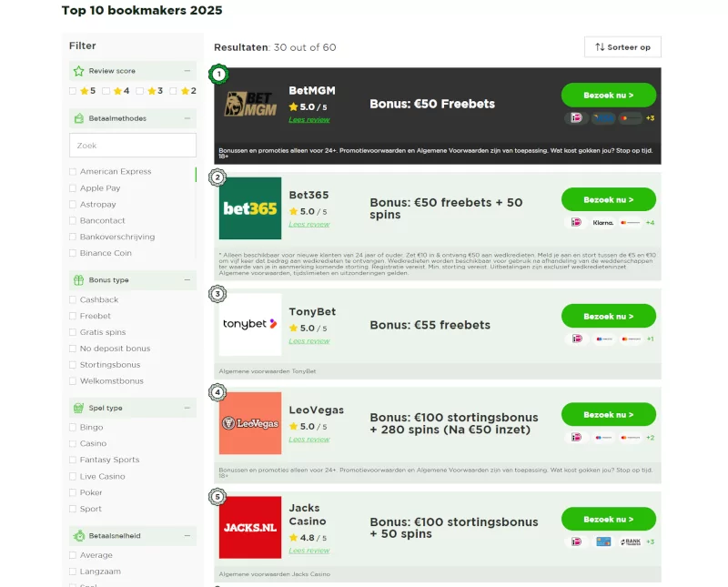Click the Maestro icon for LeoVegas
Viewport: 728px width, 587px height.
click(x=603, y=438)
